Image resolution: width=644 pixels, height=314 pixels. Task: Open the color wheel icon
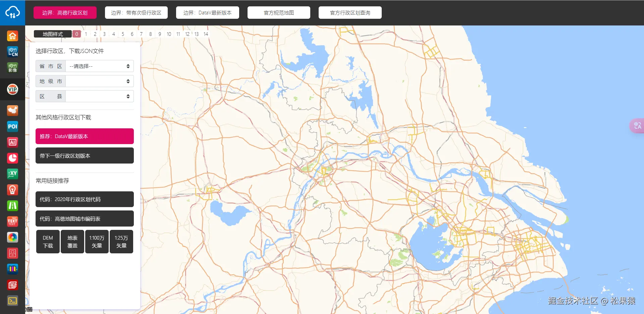[x=12, y=237]
